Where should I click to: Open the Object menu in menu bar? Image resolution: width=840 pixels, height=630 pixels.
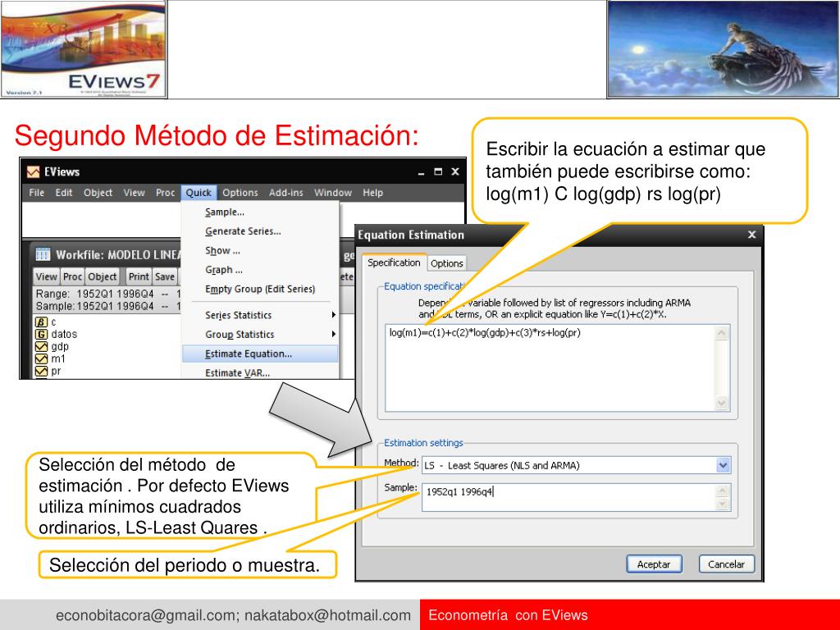coord(98,193)
